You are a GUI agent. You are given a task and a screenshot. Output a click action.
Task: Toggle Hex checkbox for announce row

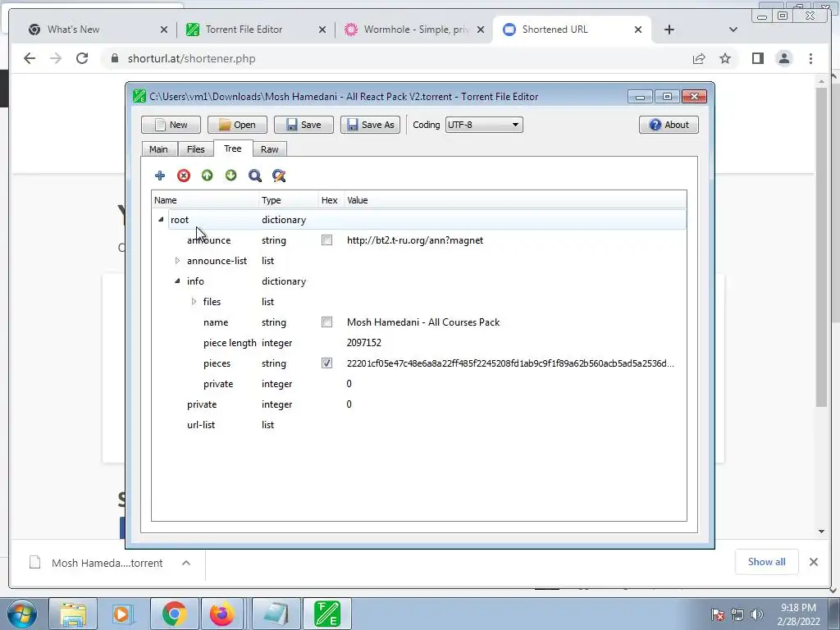point(326,240)
